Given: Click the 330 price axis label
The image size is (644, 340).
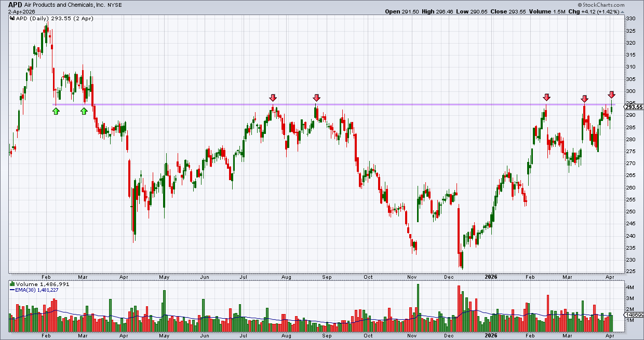Looking at the screenshot, I should (x=630, y=19).
